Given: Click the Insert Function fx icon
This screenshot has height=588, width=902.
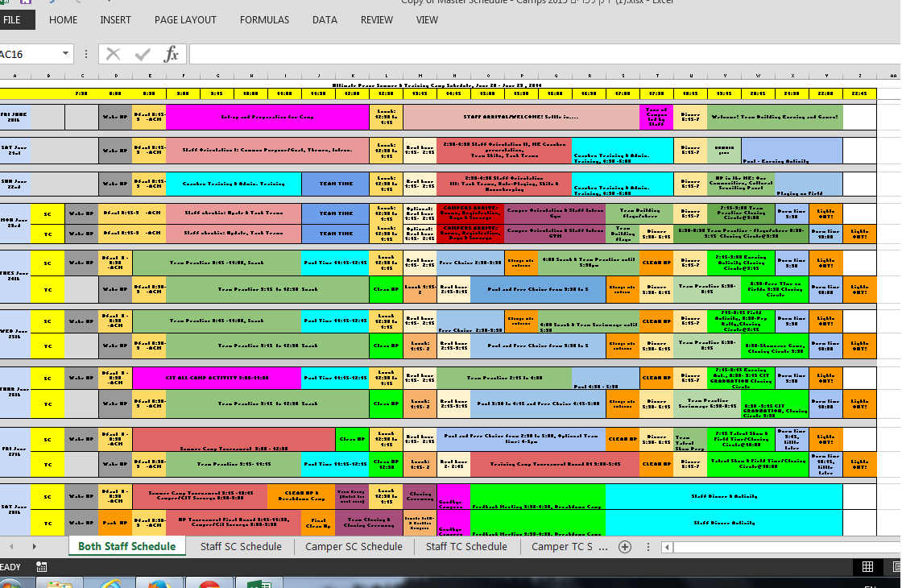Looking at the screenshot, I should (x=171, y=54).
